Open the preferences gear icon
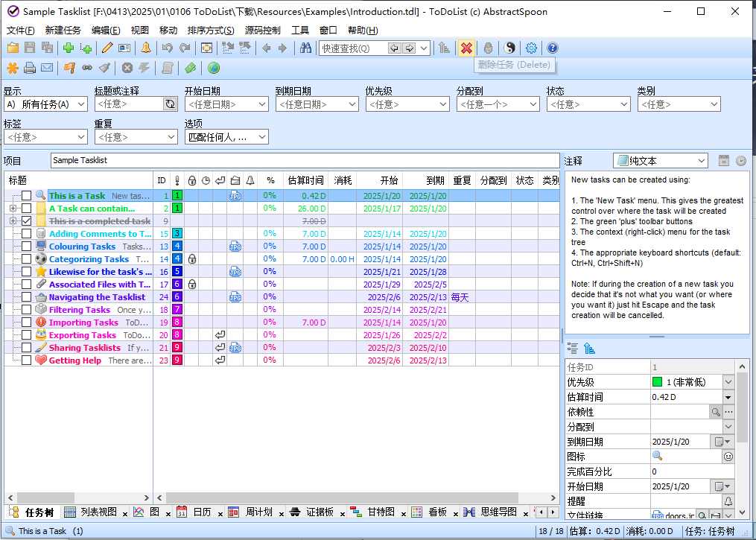This screenshot has width=756, height=540. click(530, 48)
